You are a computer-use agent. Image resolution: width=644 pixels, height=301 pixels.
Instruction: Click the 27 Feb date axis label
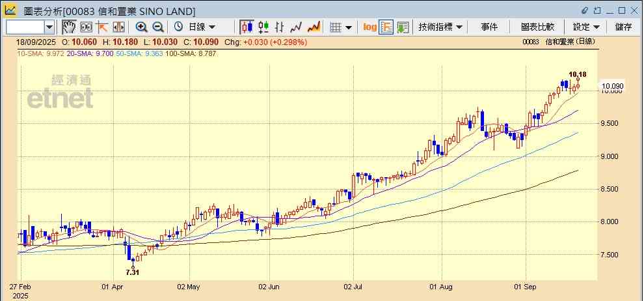tap(21, 287)
